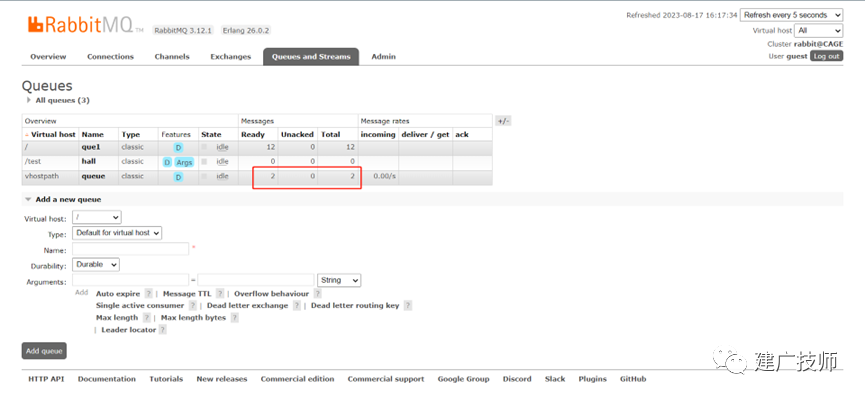Click the Auto expire argument shortcut
The width and height of the screenshot is (865, 399).
[x=118, y=294]
